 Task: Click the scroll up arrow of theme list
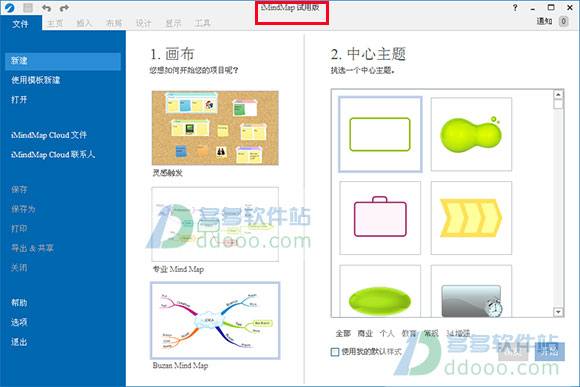558,95
